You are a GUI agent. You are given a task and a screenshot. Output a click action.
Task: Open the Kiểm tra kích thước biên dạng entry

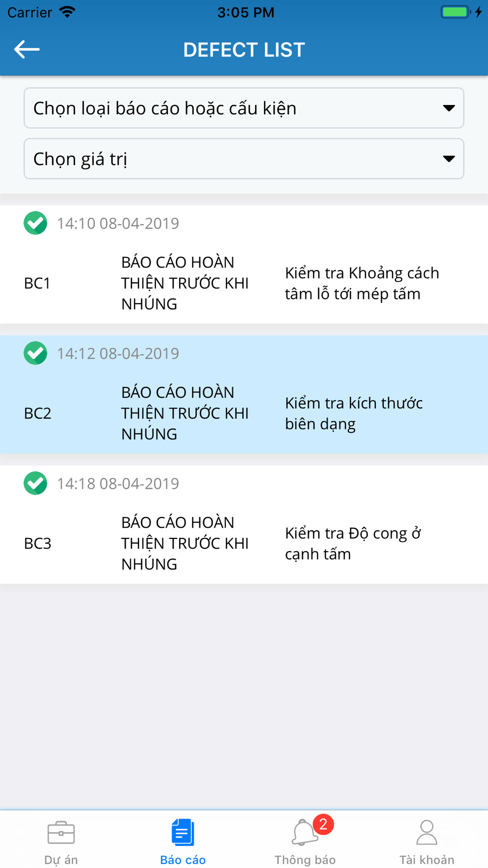pyautogui.click(x=354, y=413)
